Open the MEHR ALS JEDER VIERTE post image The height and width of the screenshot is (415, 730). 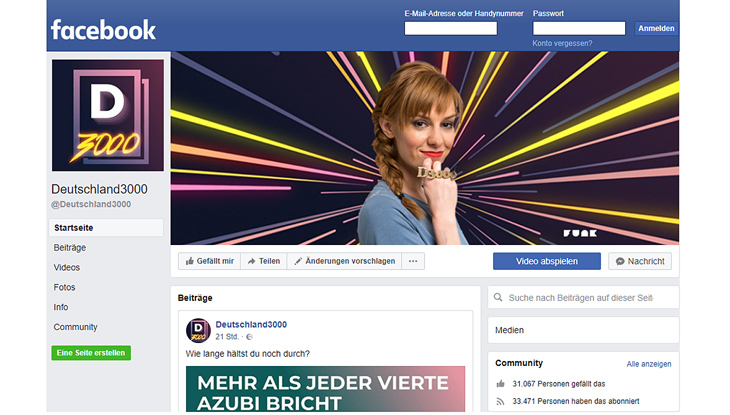click(325, 388)
